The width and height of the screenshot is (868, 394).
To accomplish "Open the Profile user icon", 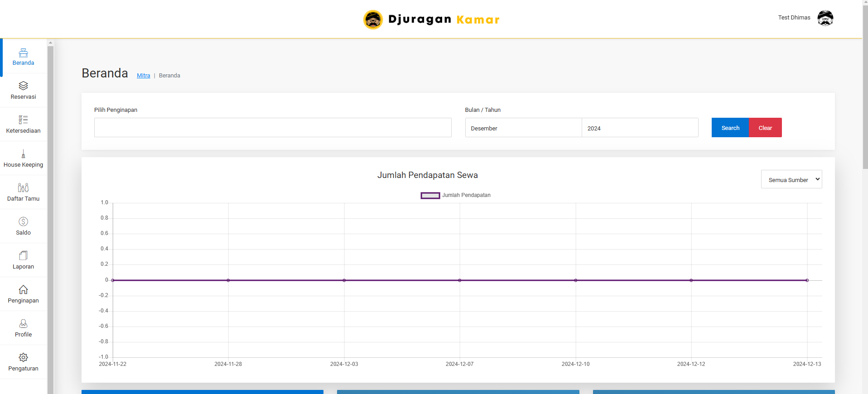I will 23,323.
